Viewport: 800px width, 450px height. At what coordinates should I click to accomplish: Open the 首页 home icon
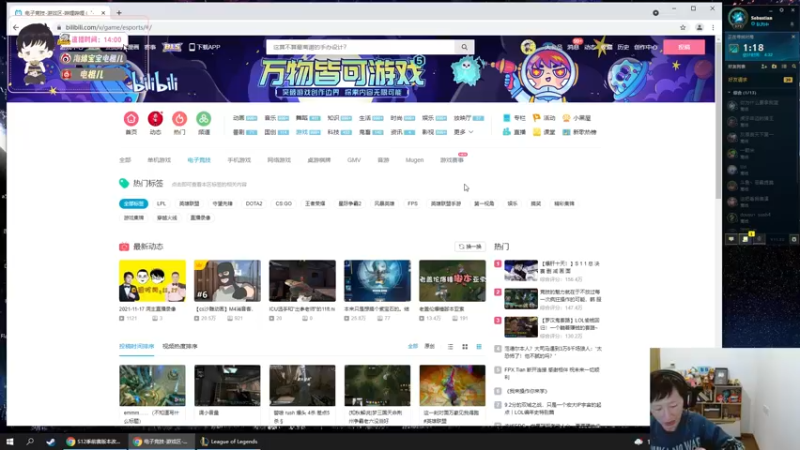click(131, 119)
